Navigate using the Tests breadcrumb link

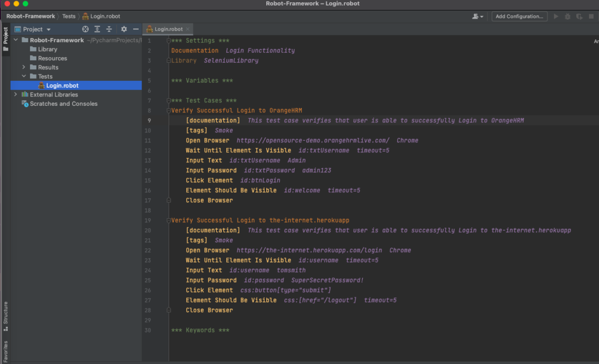[69, 16]
